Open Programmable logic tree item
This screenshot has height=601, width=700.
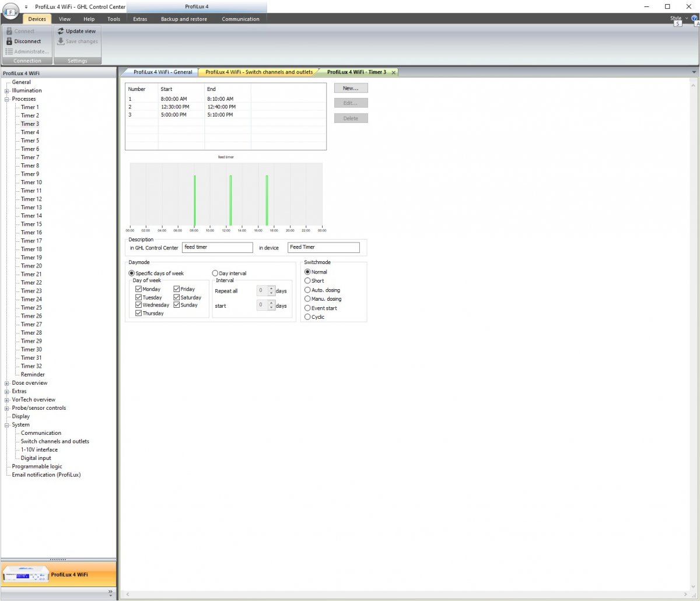coord(37,466)
